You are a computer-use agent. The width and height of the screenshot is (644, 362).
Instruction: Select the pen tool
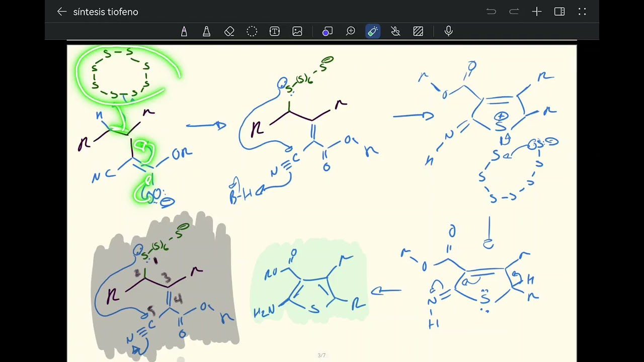click(x=184, y=31)
